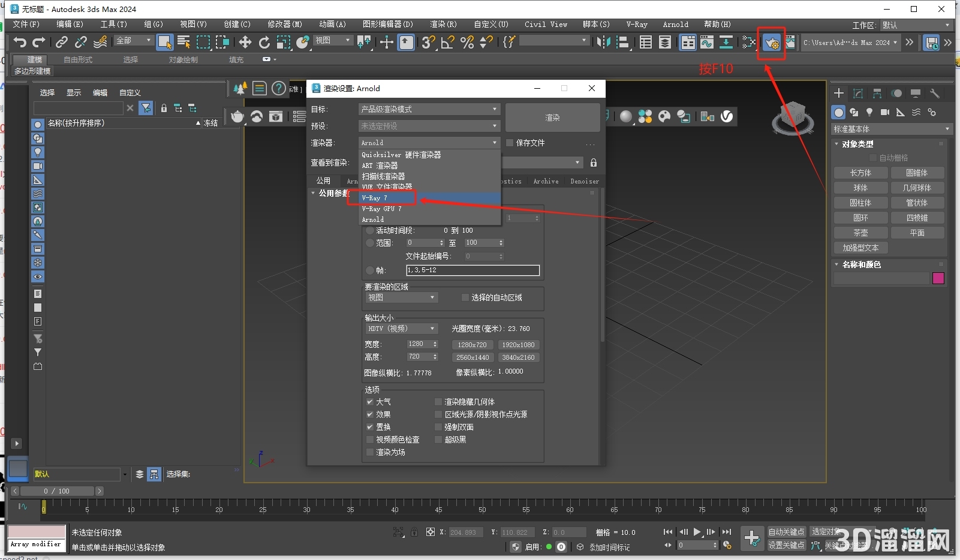Toggle the Angle Snap icon
960x560 pixels.
pyautogui.click(x=447, y=43)
